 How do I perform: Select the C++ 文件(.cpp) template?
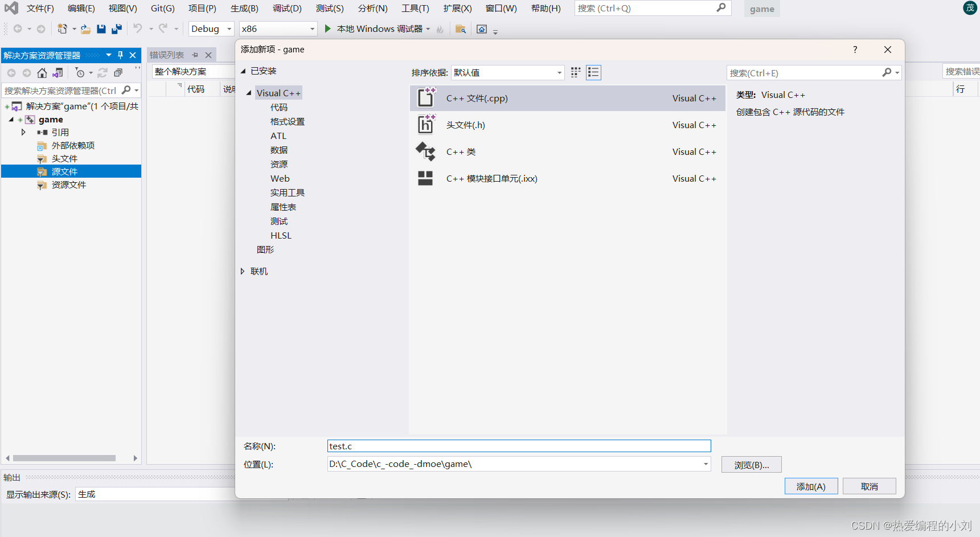pyautogui.click(x=567, y=98)
